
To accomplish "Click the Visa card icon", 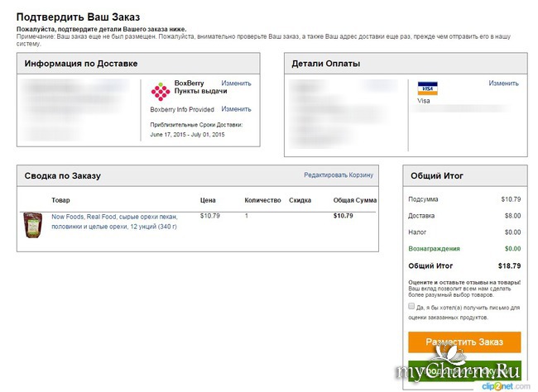I will click(427, 88).
